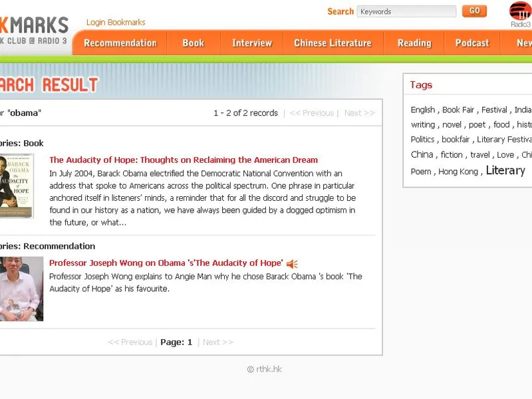Click top Previous pagination link

[x=311, y=113]
